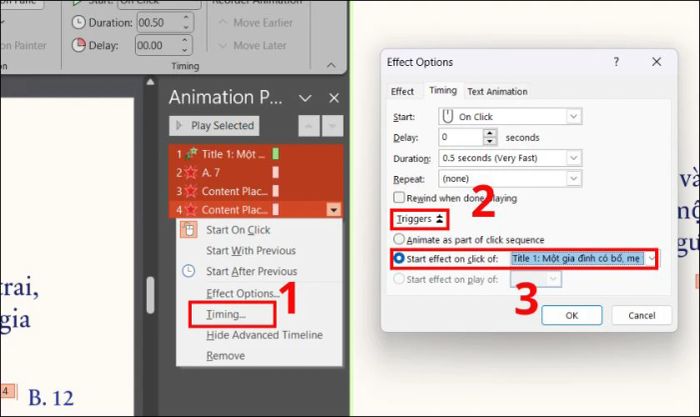Click the Delay seconds field in dialog
This screenshot has height=417, width=700.
[x=461, y=137]
